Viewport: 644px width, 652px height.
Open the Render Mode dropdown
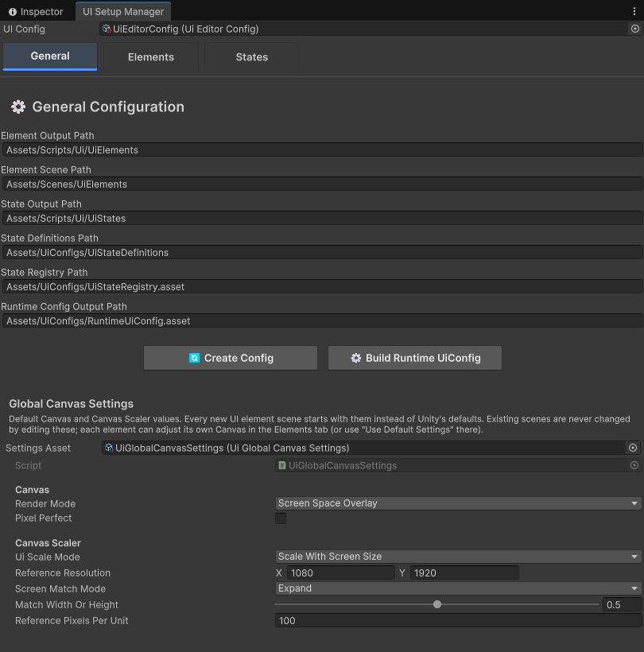(x=458, y=503)
